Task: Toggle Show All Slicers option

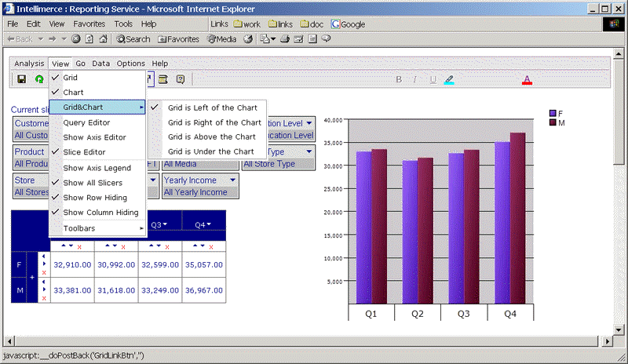Action: click(x=97, y=183)
